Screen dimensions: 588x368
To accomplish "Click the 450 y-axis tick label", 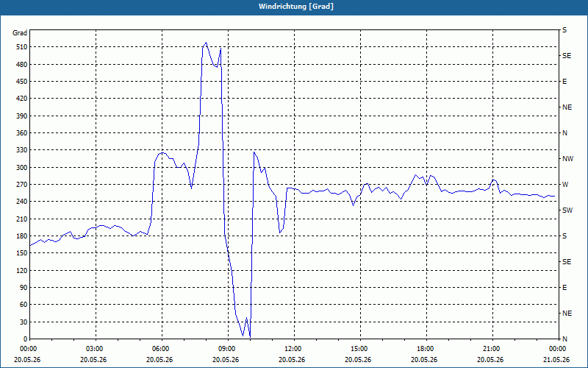I will point(22,82).
